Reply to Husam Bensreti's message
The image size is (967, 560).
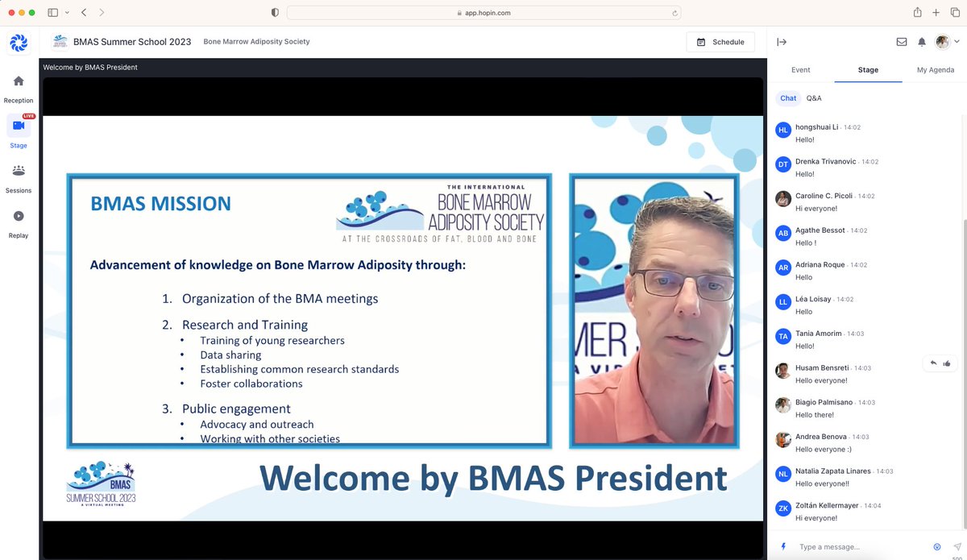tap(933, 363)
